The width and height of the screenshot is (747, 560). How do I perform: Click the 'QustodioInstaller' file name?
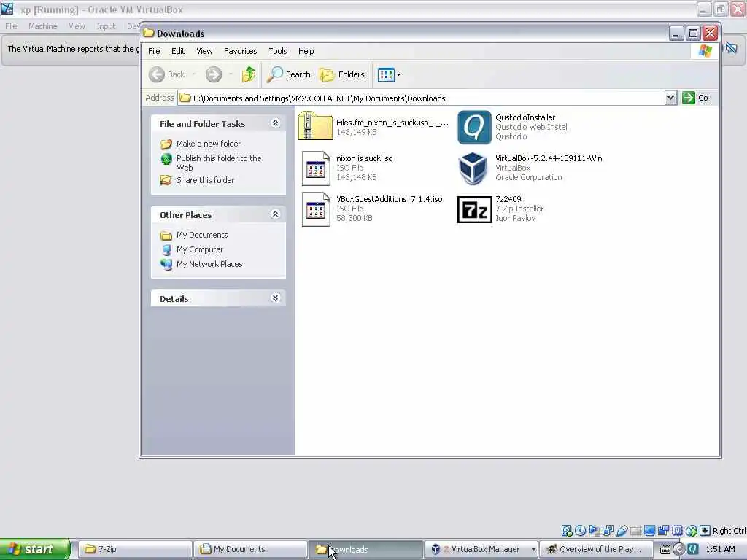[x=525, y=117]
